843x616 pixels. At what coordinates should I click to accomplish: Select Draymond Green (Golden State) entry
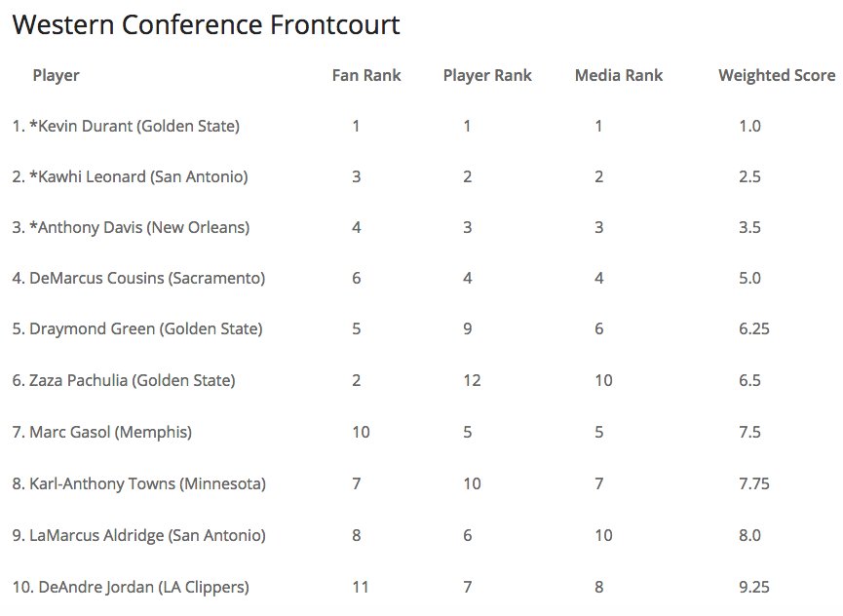[137, 329]
